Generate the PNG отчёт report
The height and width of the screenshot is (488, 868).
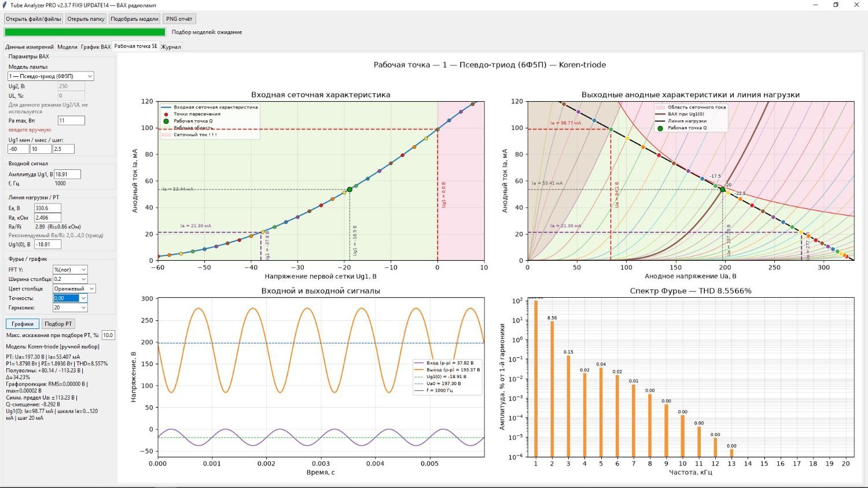pyautogui.click(x=179, y=19)
